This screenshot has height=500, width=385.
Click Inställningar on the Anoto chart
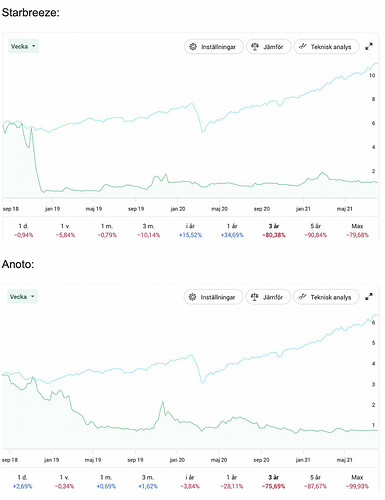click(x=213, y=297)
